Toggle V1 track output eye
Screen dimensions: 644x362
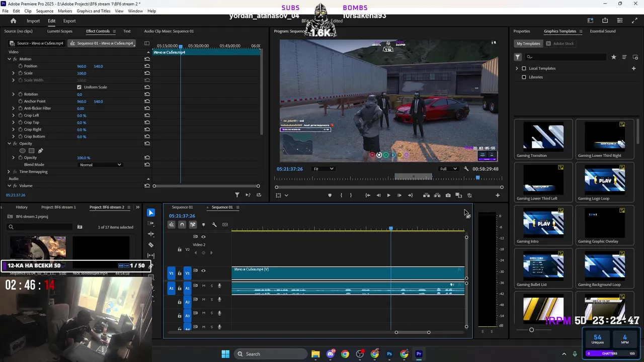coord(203,270)
